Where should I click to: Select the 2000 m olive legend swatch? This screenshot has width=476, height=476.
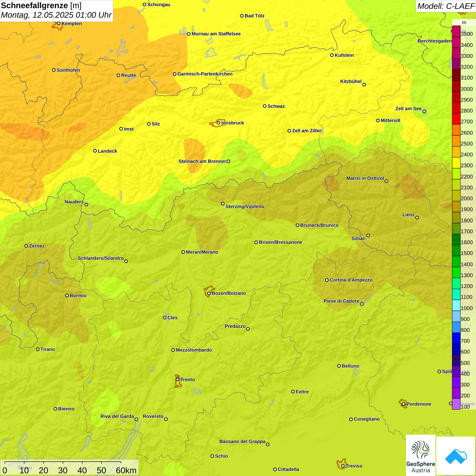coord(456,196)
